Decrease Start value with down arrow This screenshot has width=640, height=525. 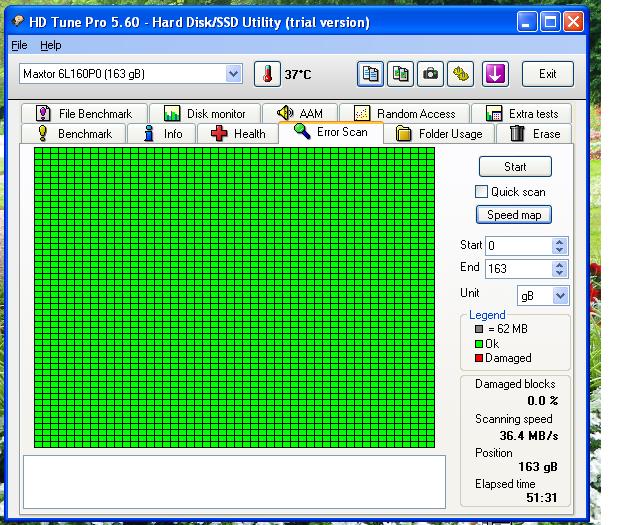(559, 250)
